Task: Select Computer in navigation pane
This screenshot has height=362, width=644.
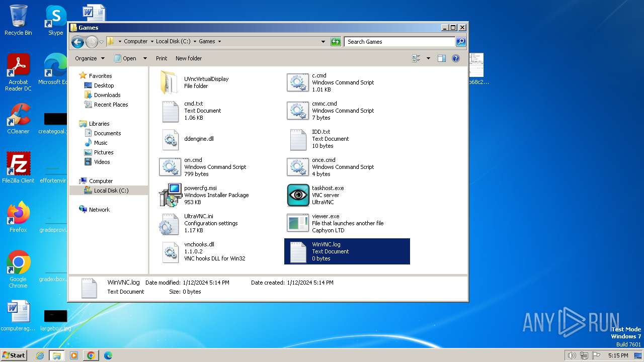Action: pos(101,181)
